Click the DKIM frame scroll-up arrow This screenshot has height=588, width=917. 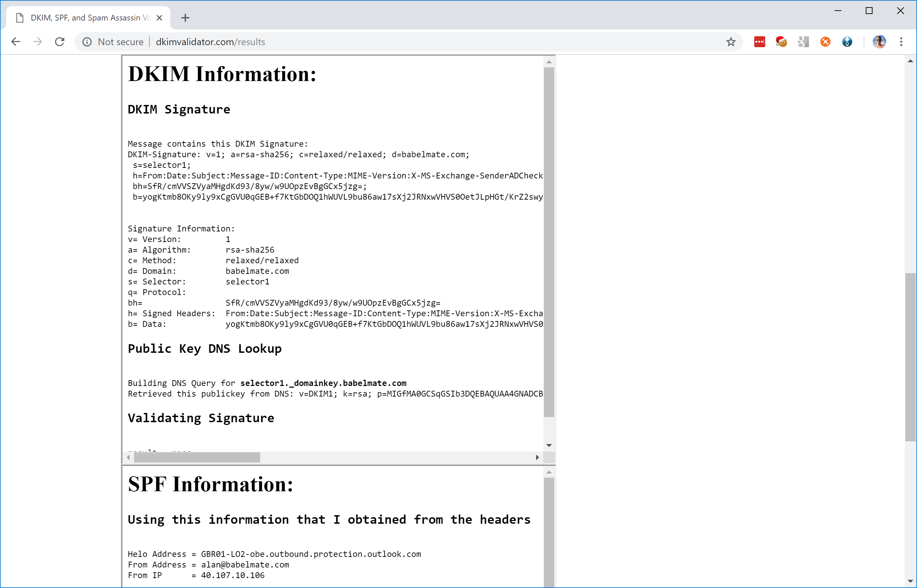pyautogui.click(x=549, y=62)
